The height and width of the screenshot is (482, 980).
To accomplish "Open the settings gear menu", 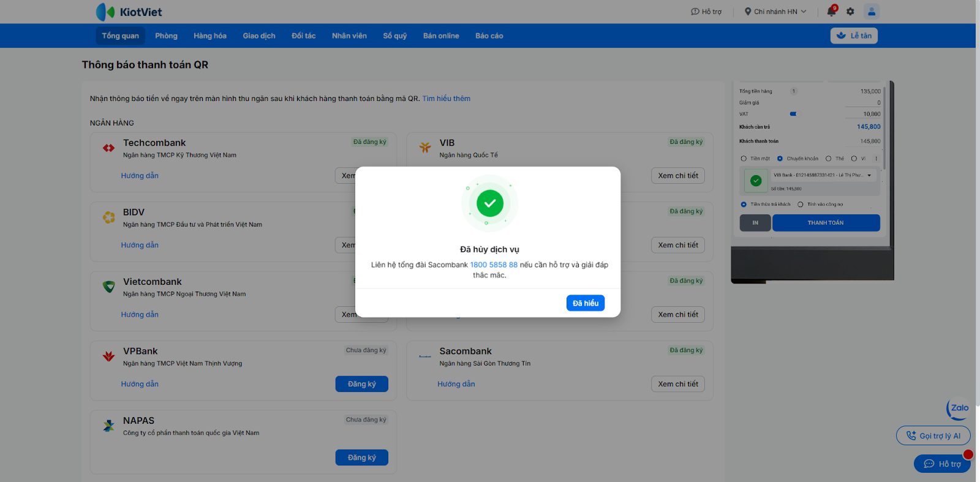I will 850,12.
